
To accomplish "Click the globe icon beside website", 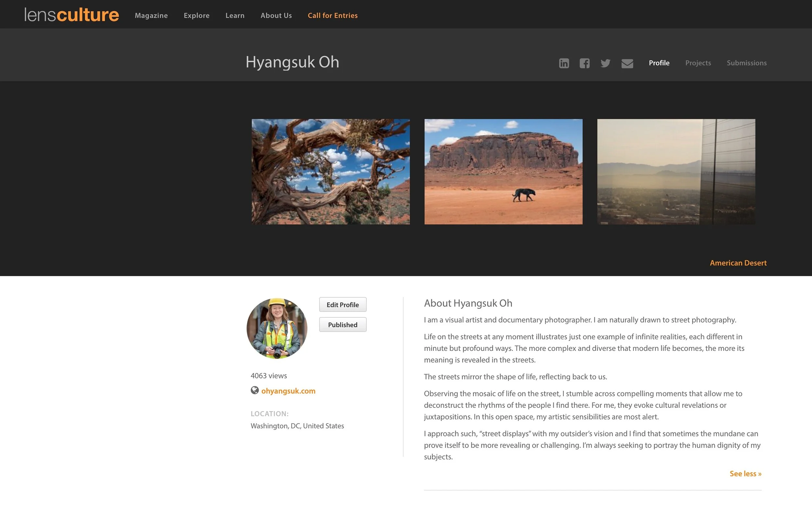I will click(x=255, y=390).
